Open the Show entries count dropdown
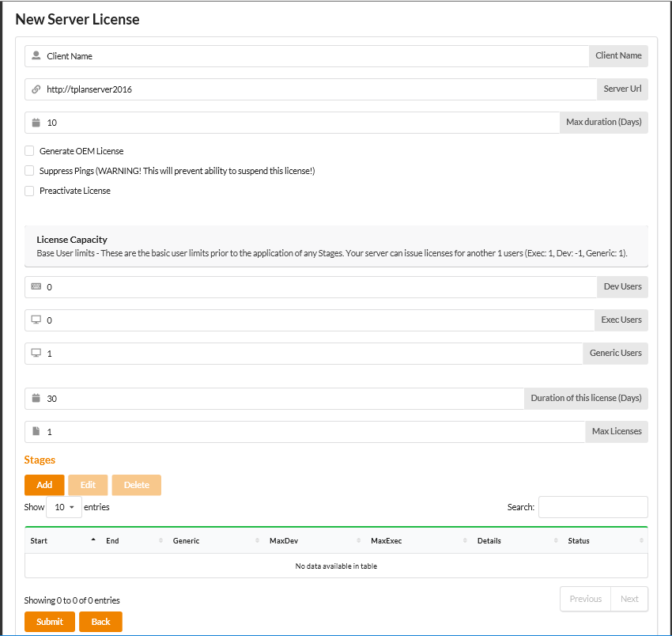This screenshot has height=636, width=672. click(x=64, y=507)
